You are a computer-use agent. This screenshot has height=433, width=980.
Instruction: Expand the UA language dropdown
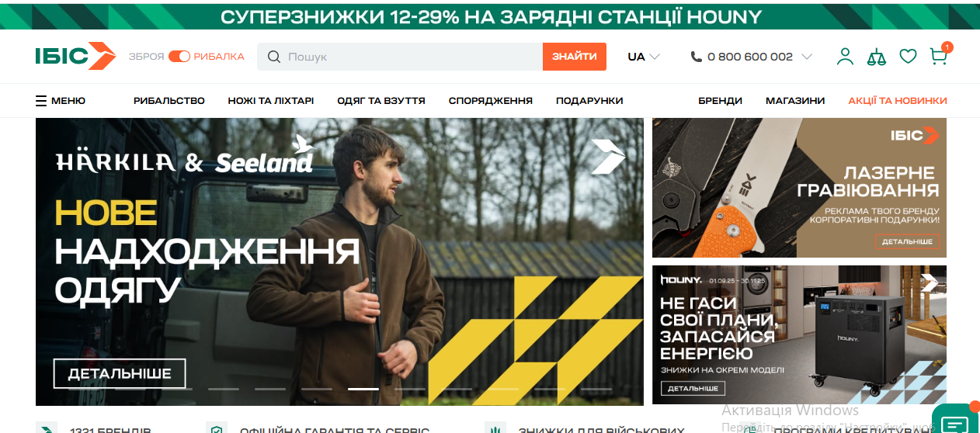[644, 57]
